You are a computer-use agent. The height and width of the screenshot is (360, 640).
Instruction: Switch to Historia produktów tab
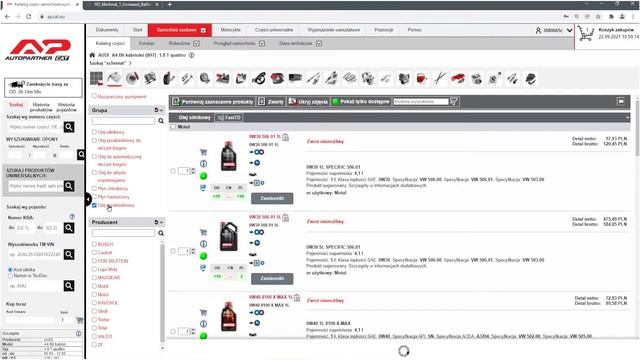pyautogui.click(x=41, y=107)
